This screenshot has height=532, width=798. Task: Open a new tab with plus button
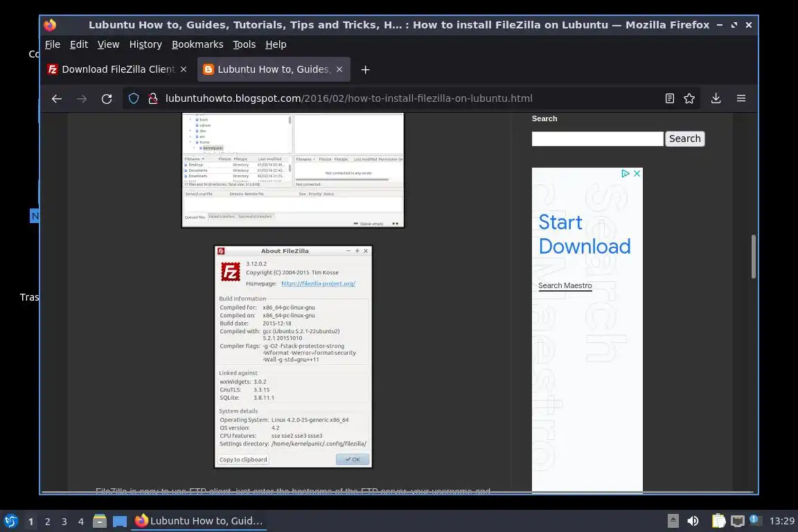pos(366,70)
